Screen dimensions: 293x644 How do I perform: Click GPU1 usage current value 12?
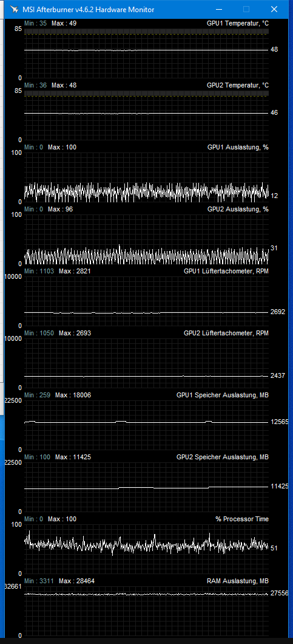point(274,196)
